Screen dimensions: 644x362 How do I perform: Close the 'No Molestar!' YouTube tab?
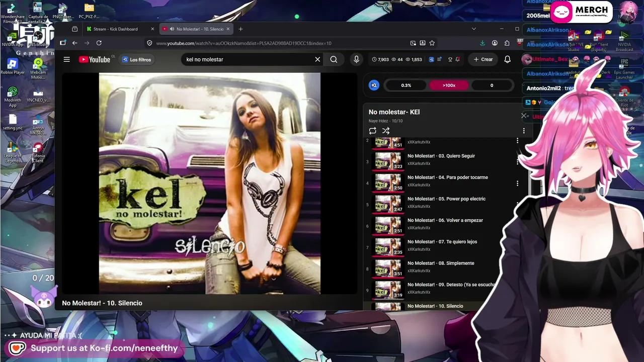pos(228,29)
